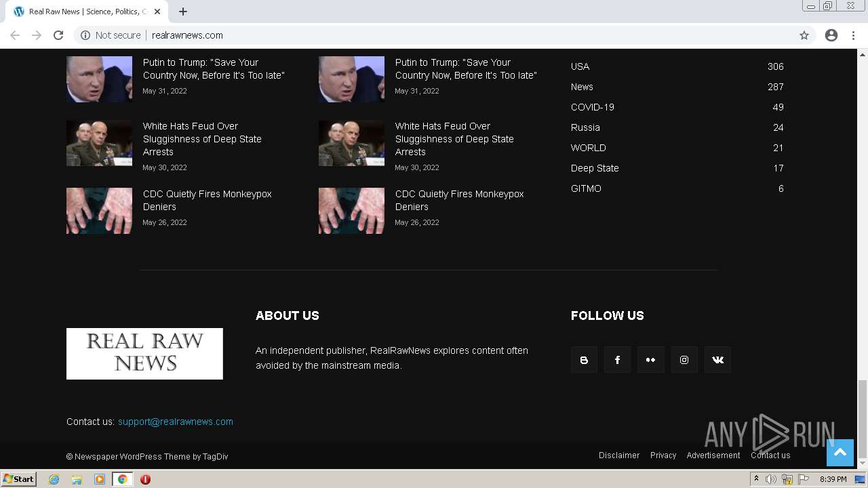Open the Action Center flag icon
The image size is (868, 488).
tap(804, 479)
